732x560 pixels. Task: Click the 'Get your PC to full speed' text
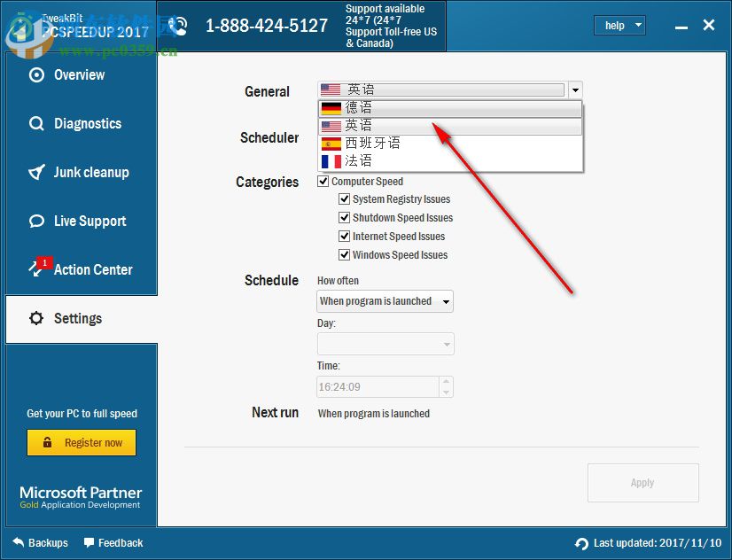point(82,414)
